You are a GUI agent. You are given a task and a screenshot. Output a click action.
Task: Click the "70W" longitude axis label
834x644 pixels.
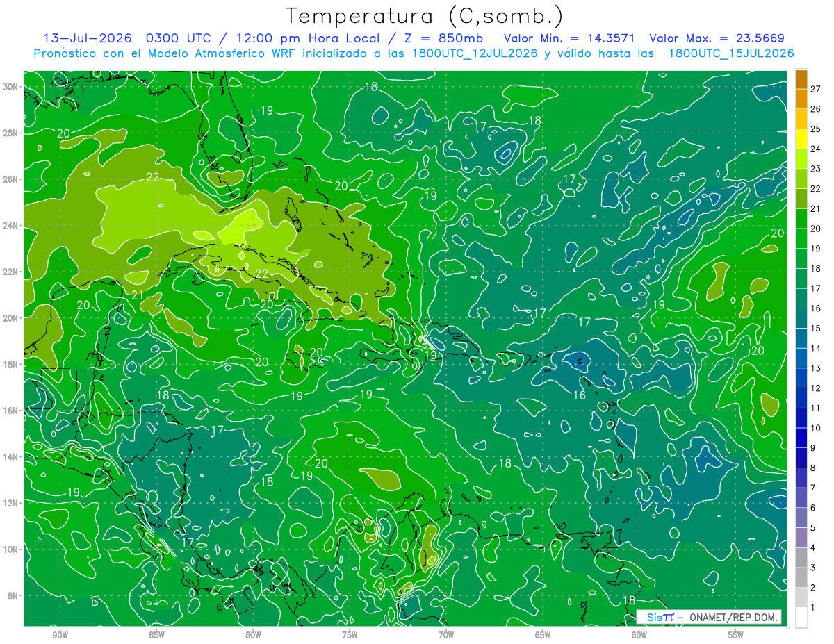click(x=446, y=635)
